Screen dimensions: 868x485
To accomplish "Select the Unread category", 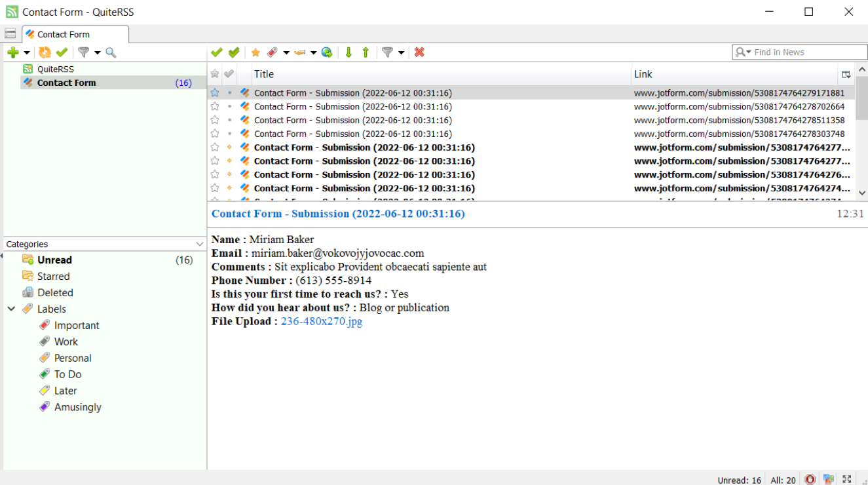I will (x=54, y=260).
